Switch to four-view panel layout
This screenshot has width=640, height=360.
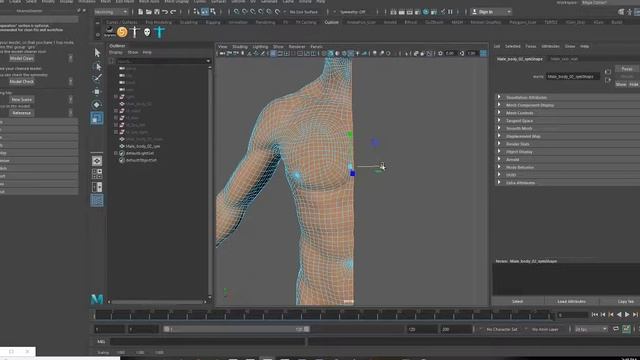(x=97, y=174)
